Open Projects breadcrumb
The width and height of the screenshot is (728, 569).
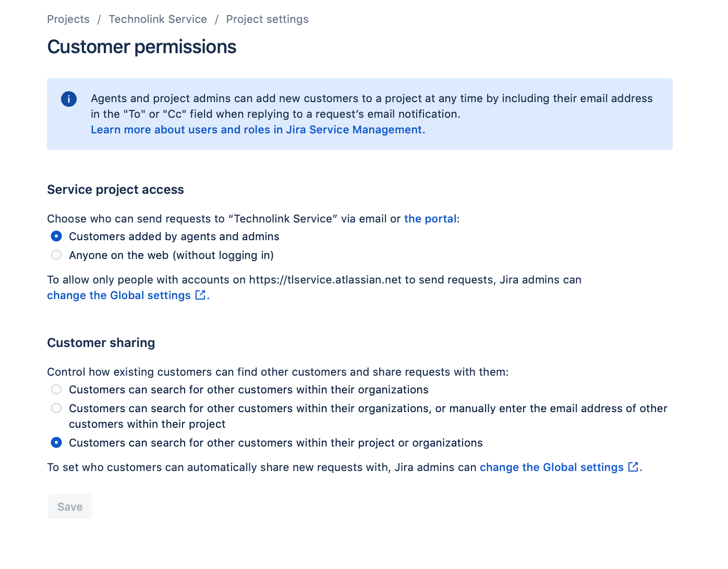(68, 19)
